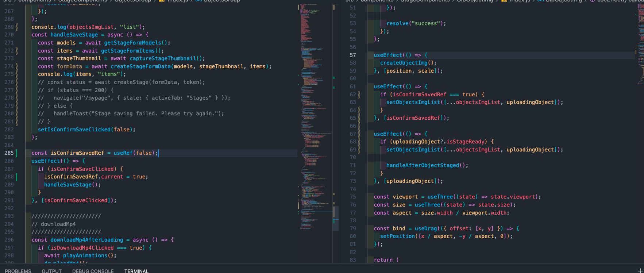The width and height of the screenshot is (644, 273).
Task: Click line number 288 in left gutter
Action: coord(9,177)
